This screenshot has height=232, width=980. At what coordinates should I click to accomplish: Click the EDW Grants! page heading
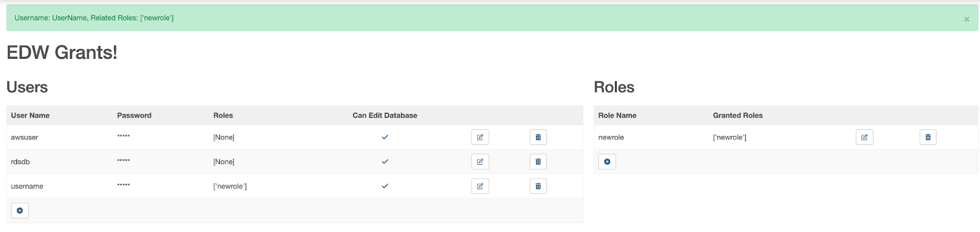[62, 53]
